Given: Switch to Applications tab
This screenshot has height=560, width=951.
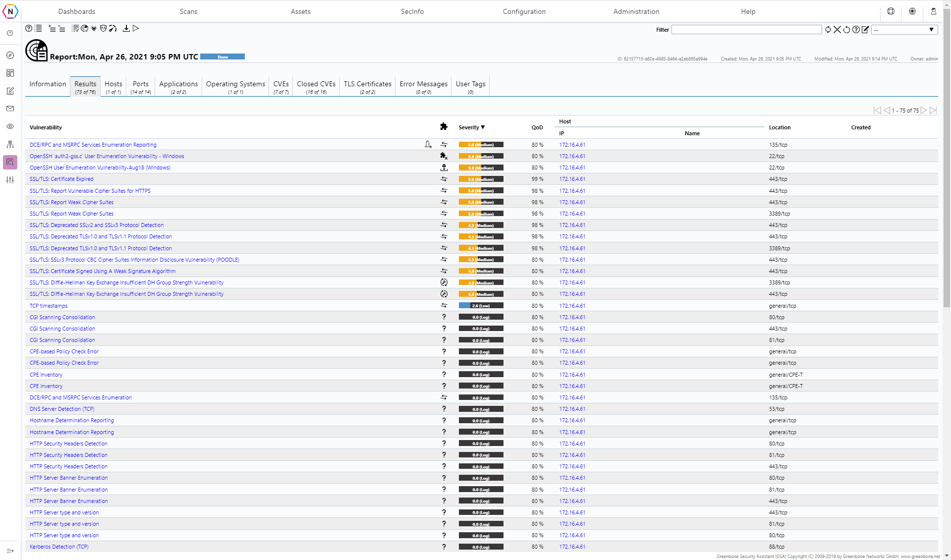Looking at the screenshot, I should (x=178, y=87).
